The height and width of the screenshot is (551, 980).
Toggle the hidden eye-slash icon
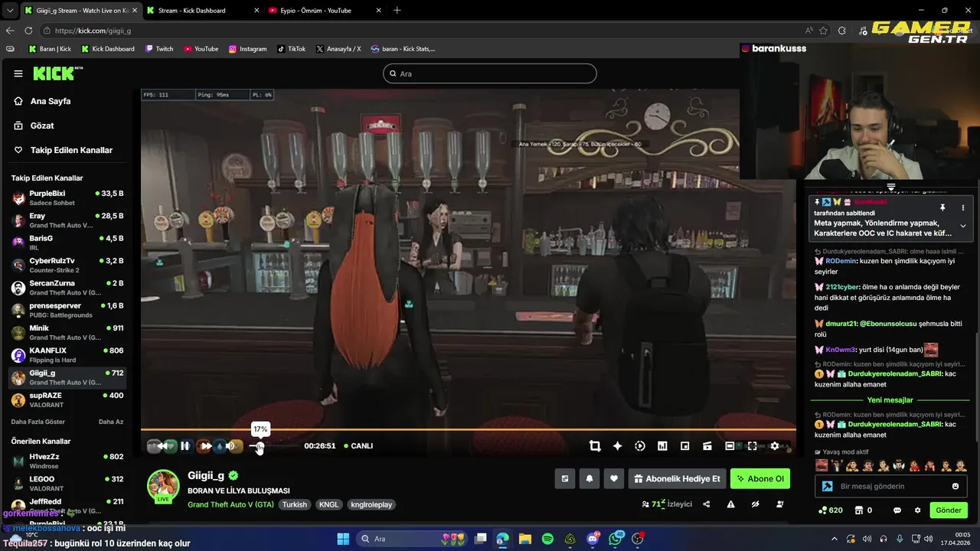pos(755,504)
